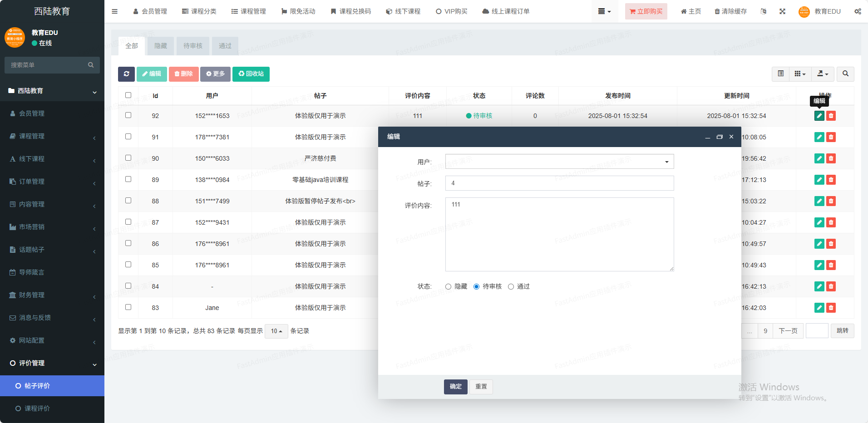Viewport: 868px width, 423px height.
Task: Click the search magnifier icon above table
Action: pos(845,74)
